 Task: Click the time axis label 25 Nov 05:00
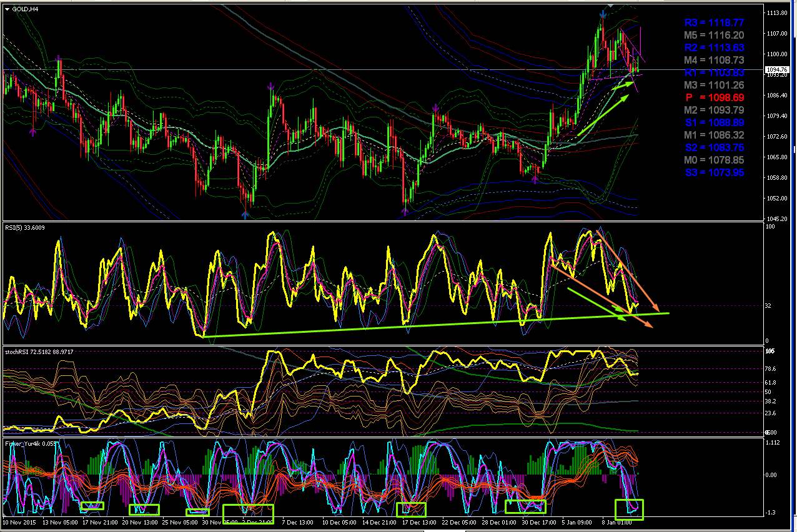point(181,521)
